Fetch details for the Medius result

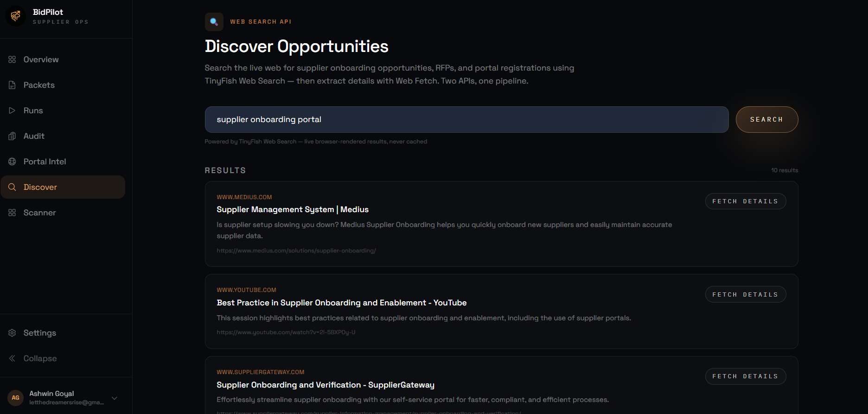click(x=745, y=201)
